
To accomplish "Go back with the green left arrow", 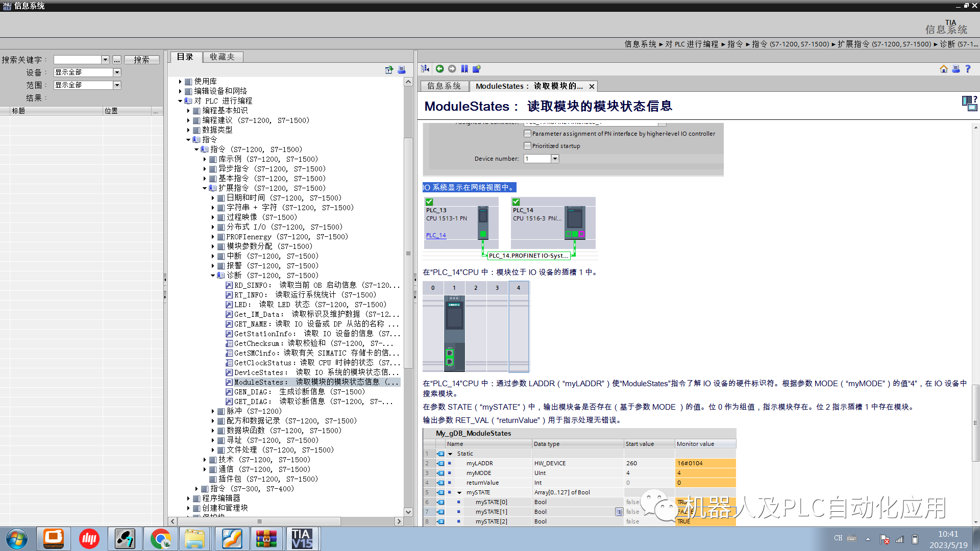I will pos(439,69).
